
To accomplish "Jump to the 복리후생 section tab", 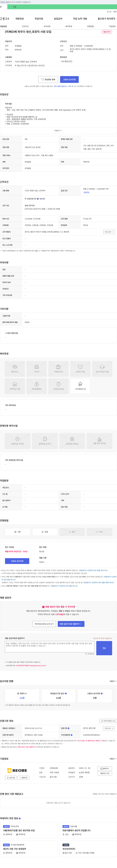I will (x=69, y=26).
